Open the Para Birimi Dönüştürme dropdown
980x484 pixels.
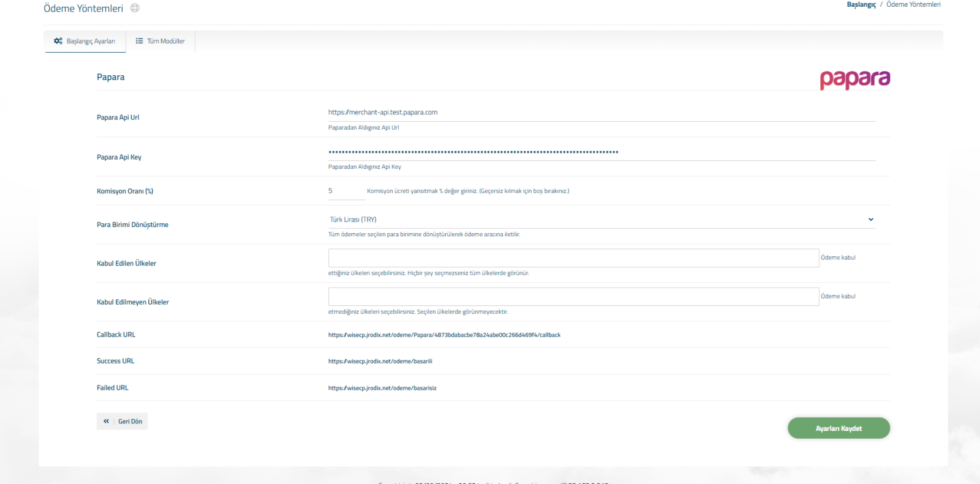[601, 219]
